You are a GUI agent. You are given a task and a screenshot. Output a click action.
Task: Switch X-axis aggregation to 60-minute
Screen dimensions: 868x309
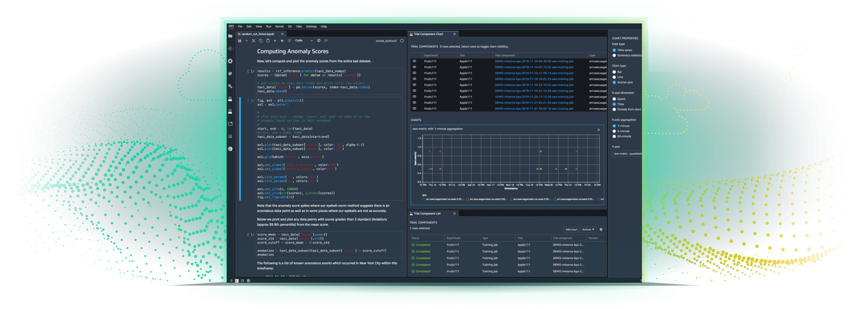614,136
